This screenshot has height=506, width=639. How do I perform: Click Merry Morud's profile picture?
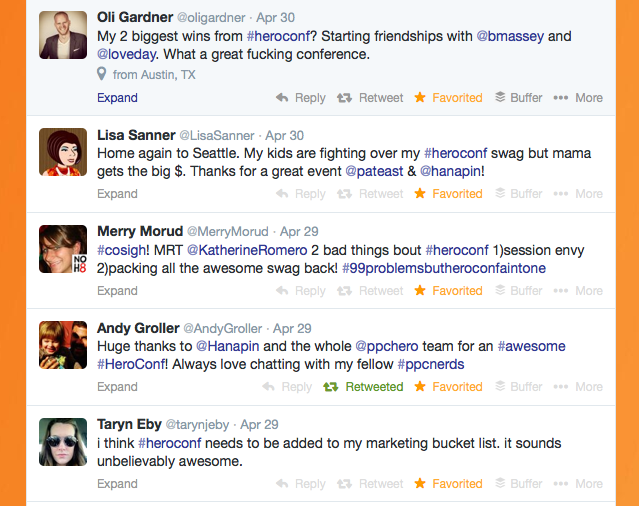[63, 249]
